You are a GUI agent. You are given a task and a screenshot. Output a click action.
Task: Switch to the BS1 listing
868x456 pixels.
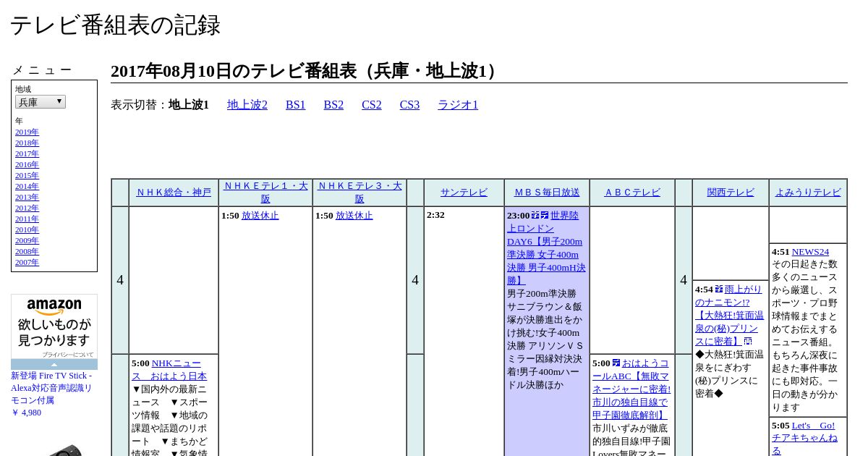[x=296, y=105]
